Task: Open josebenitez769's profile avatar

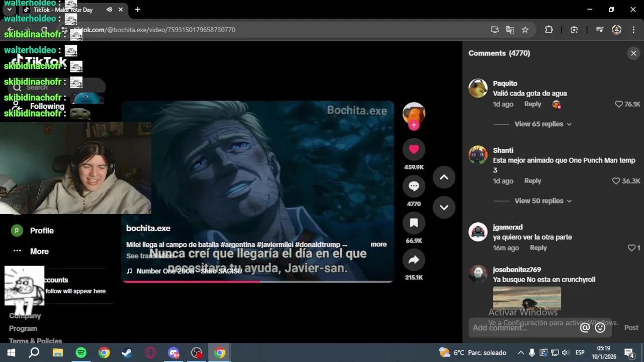Action: point(478,274)
